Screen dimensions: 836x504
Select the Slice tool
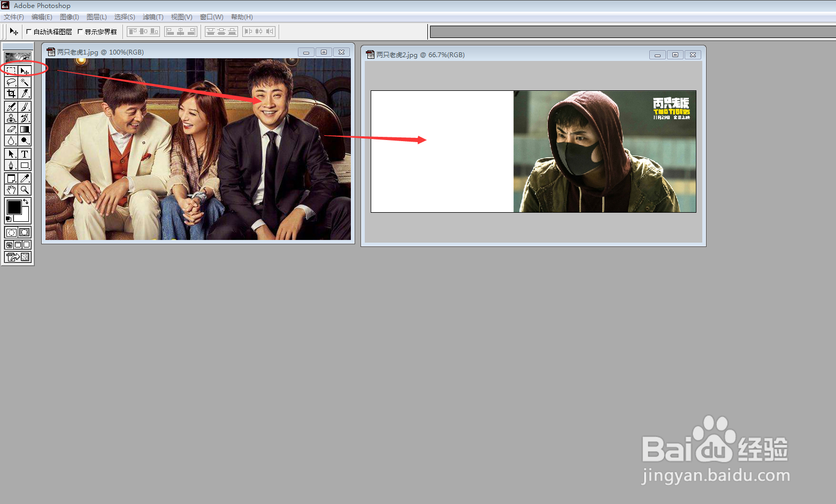coord(25,94)
